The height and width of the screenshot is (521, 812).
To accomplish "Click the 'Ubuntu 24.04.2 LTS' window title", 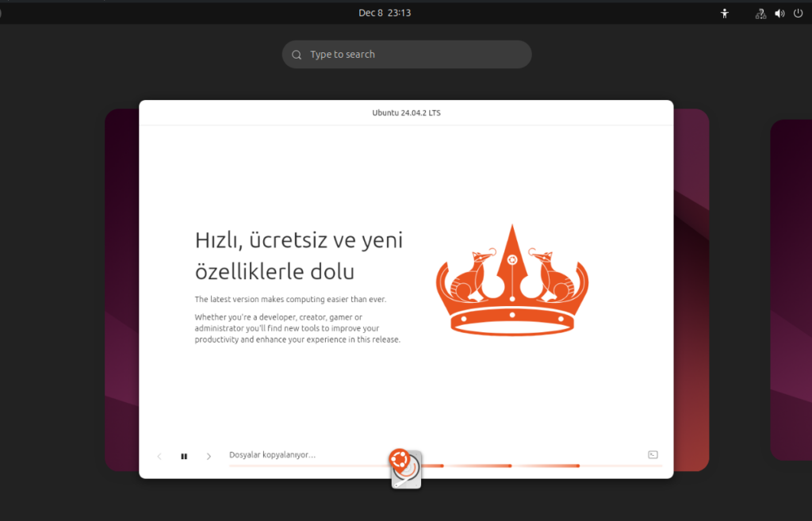I will click(x=406, y=113).
